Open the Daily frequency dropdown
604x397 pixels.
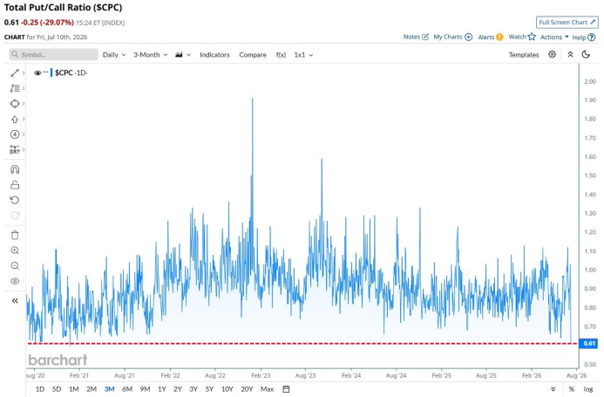pyautogui.click(x=114, y=55)
